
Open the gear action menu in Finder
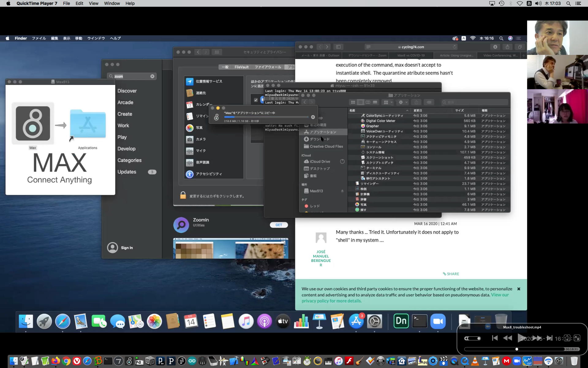coord(403,102)
